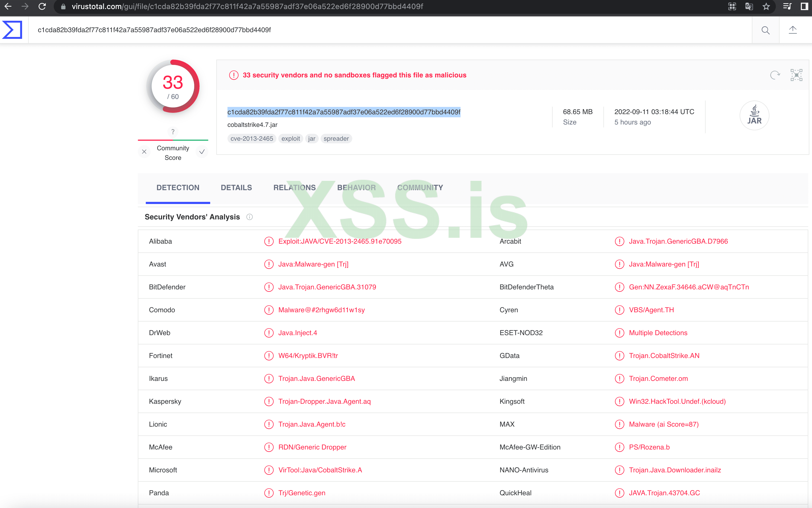Click the highlighted file hash text

[343, 112]
